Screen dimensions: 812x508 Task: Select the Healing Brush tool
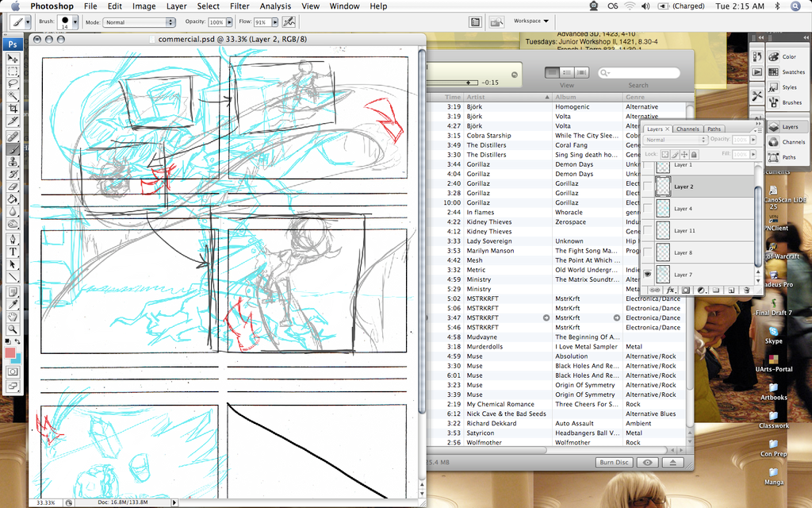(x=13, y=137)
